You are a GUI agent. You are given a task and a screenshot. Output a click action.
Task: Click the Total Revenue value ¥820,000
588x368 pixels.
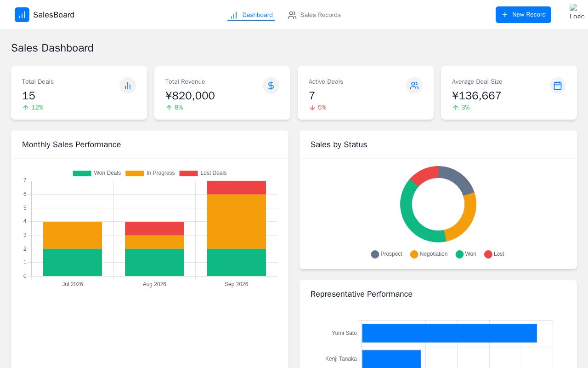point(190,96)
